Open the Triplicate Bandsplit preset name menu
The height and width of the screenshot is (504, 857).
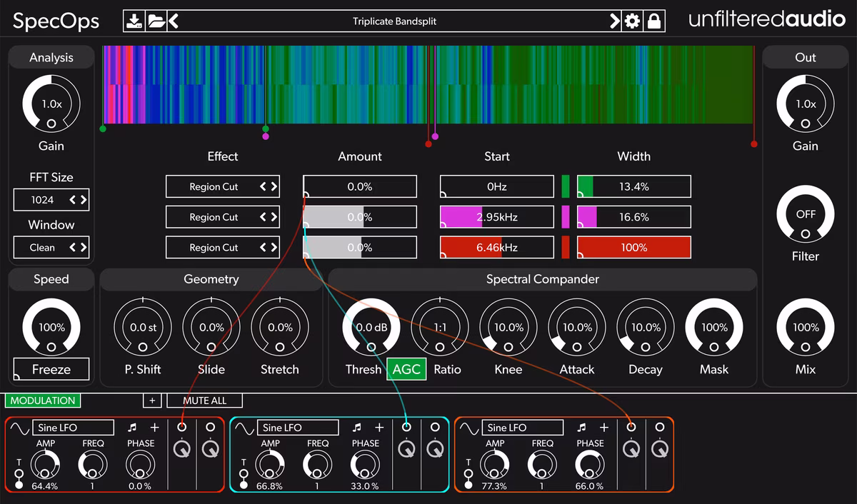395,20
